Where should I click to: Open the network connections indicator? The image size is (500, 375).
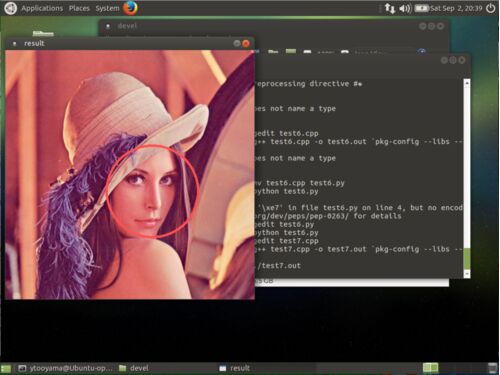(x=389, y=8)
